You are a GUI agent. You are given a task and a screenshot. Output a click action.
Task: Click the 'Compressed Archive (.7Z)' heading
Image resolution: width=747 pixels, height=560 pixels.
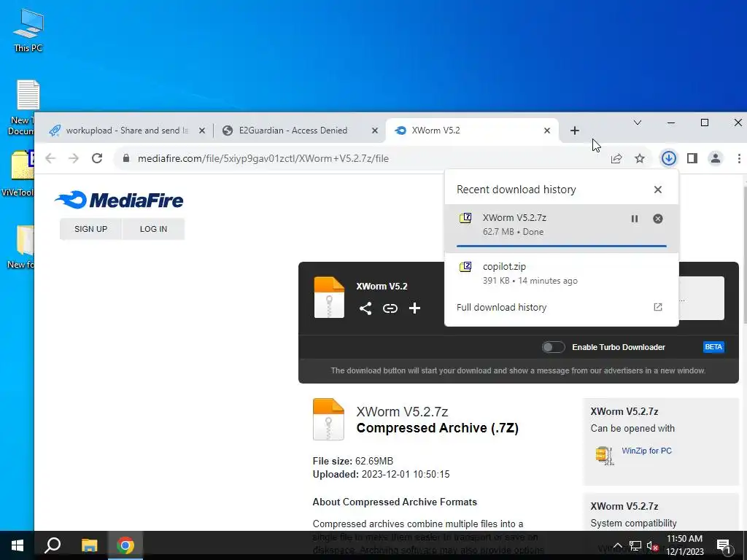438,427
